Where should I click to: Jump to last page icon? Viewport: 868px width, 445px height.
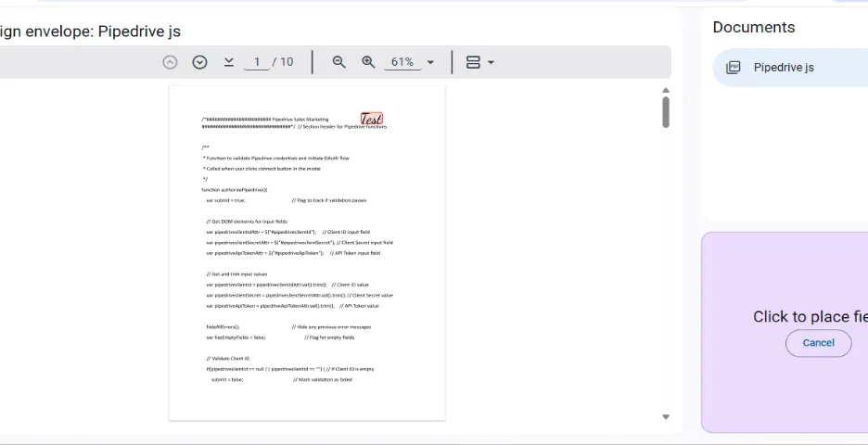pyautogui.click(x=229, y=62)
